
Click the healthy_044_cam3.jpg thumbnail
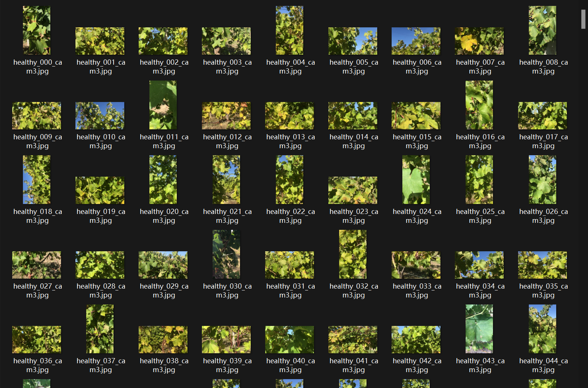click(543, 329)
